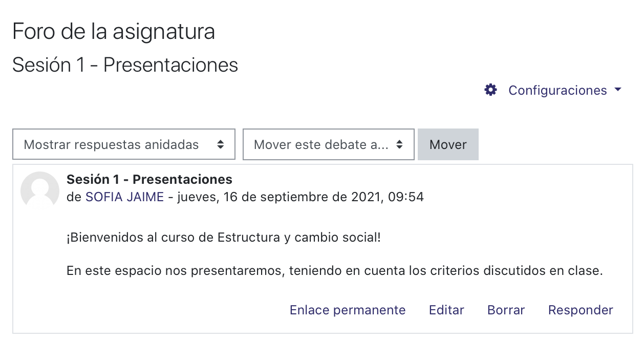Click the author's default avatar picture
The width and height of the screenshot is (644, 342).
(x=40, y=190)
